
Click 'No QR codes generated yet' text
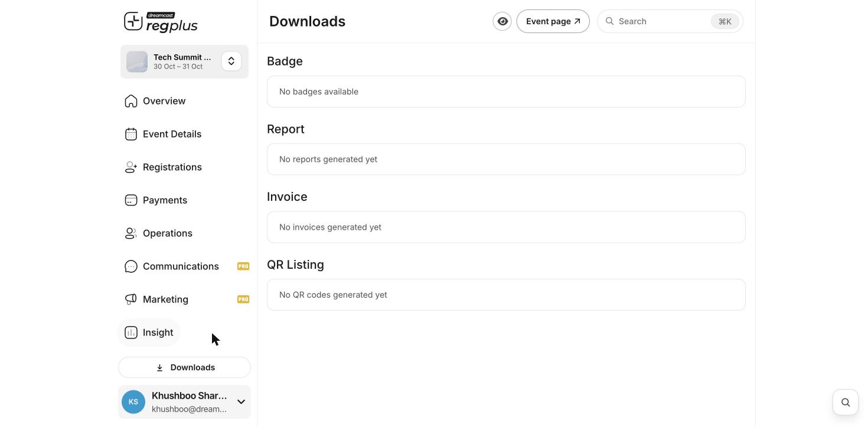[333, 295]
